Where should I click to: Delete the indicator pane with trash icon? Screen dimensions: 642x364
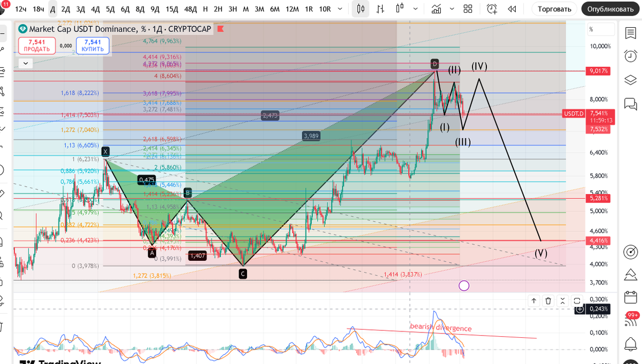548,301
